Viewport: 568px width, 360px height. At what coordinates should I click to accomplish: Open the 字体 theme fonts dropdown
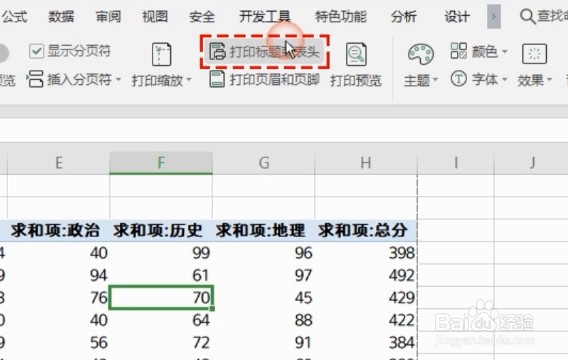(x=479, y=79)
